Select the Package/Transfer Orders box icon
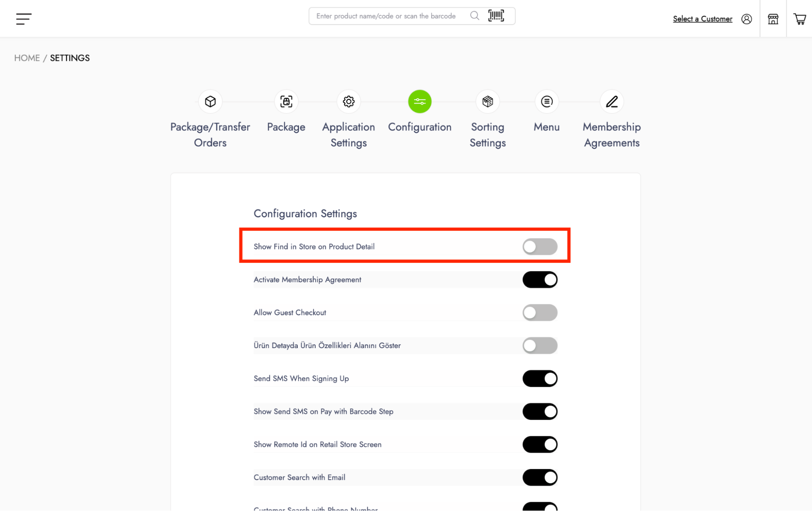This screenshot has width=812, height=511. coord(210,102)
